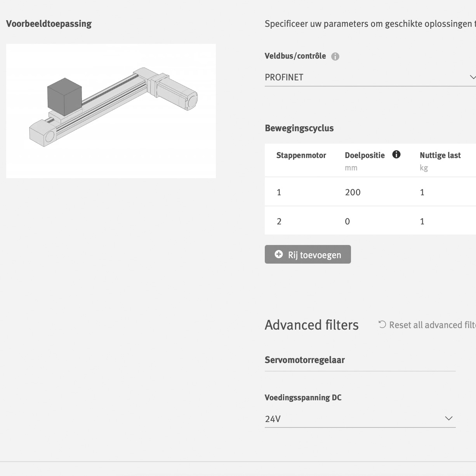Select the Doelpositie field showing 200

(353, 192)
